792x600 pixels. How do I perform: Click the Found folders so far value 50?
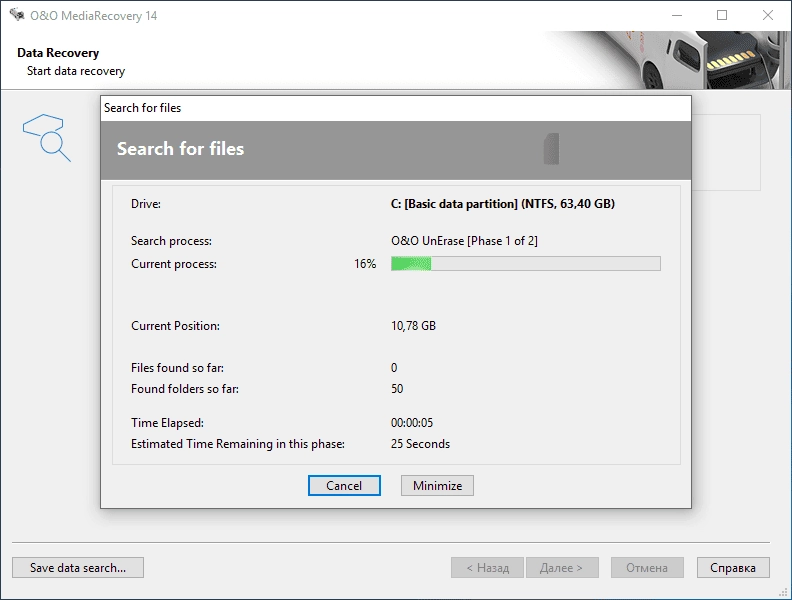tap(397, 389)
